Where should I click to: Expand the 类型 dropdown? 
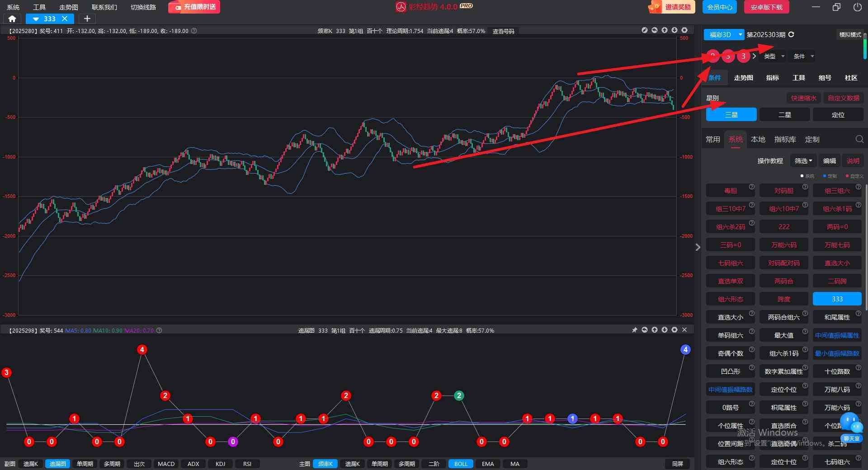click(x=774, y=56)
